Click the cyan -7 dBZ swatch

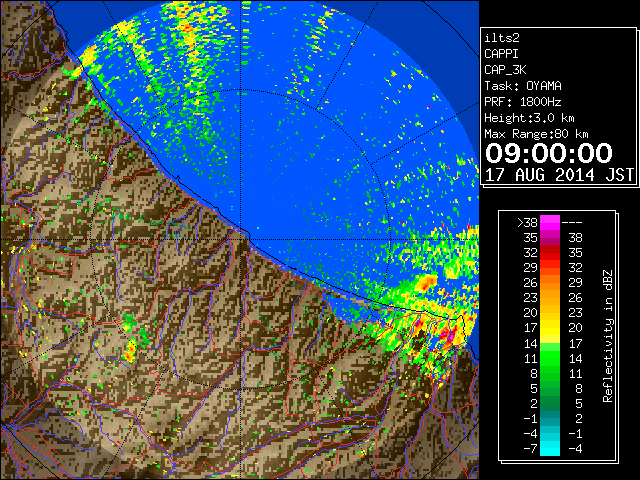click(x=550, y=448)
